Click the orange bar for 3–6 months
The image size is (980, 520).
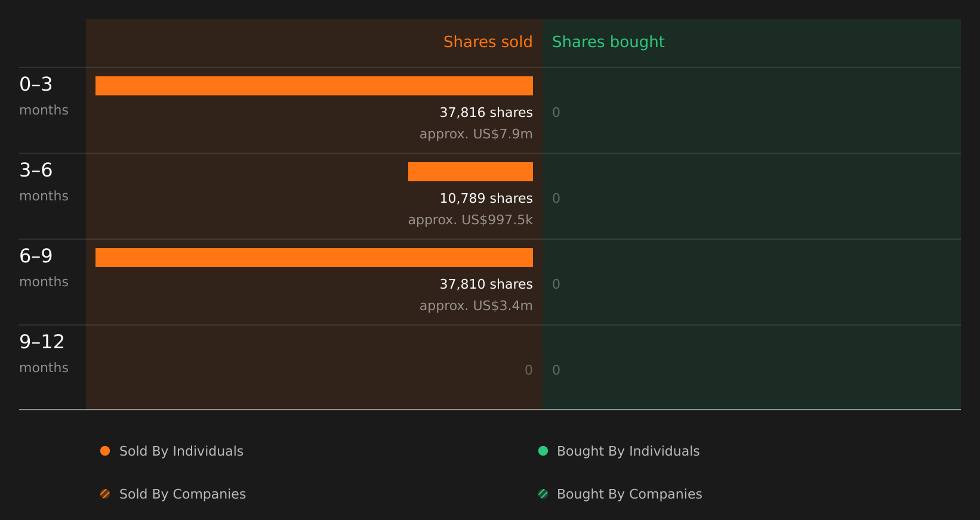click(470, 172)
